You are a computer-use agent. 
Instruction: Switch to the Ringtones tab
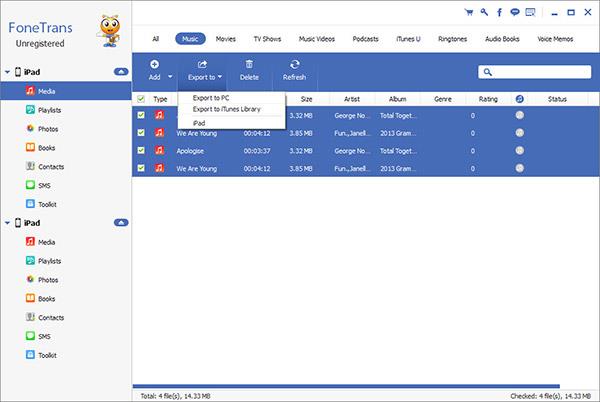(x=452, y=39)
